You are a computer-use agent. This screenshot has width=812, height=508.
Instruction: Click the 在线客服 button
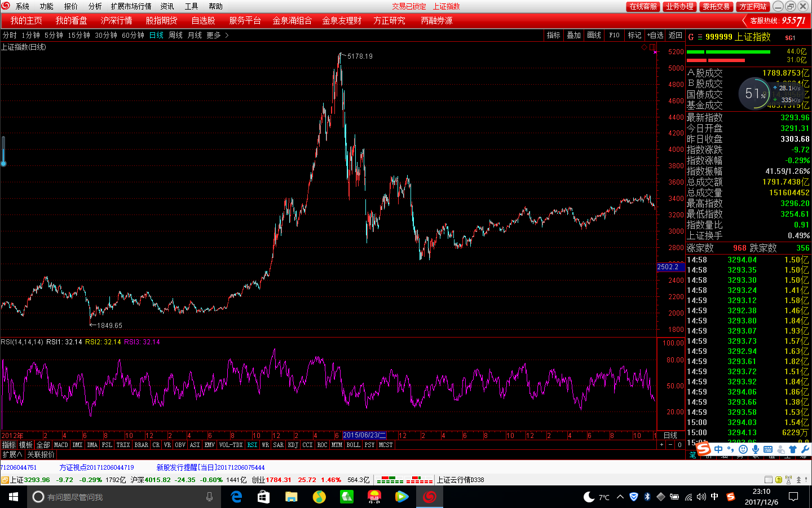643,6
